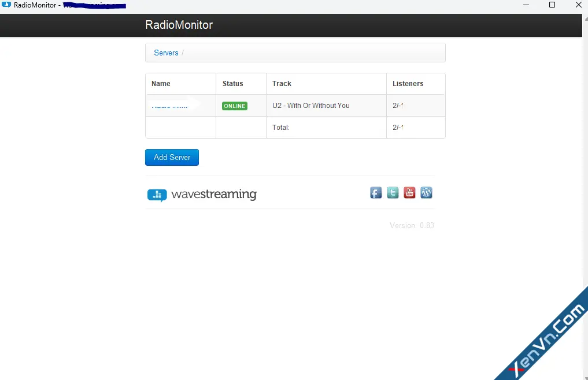Open the Twitter social icon
The image size is (588, 380).
pos(393,193)
